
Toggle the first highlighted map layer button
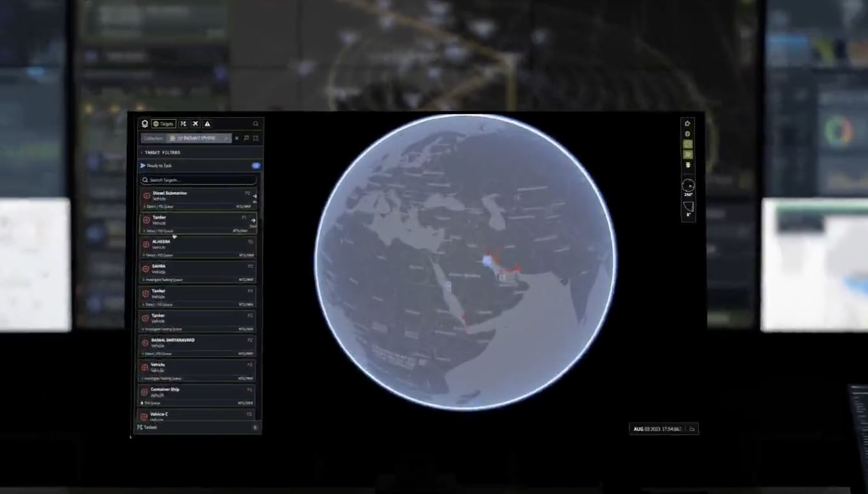pos(688,144)
